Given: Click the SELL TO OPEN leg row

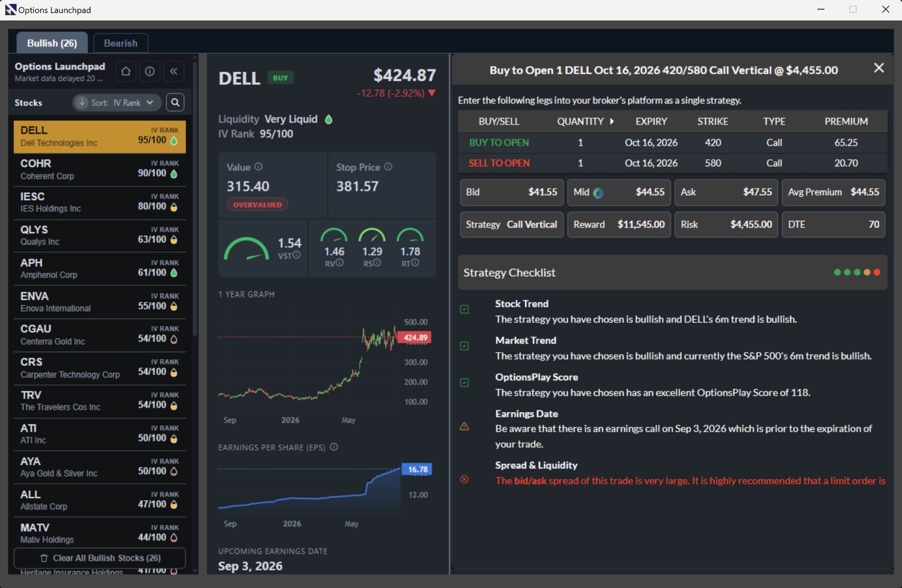Looking at the screenshot, I should click(672, 163).
